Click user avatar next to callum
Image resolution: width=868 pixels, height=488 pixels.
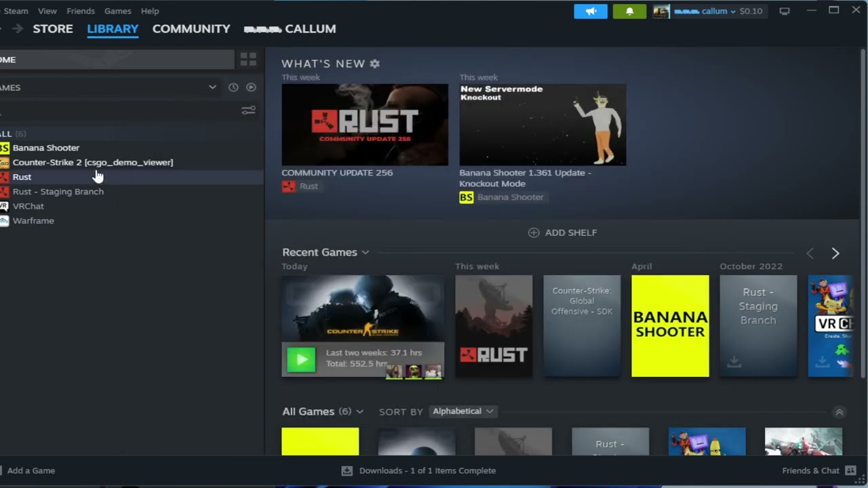661,12
